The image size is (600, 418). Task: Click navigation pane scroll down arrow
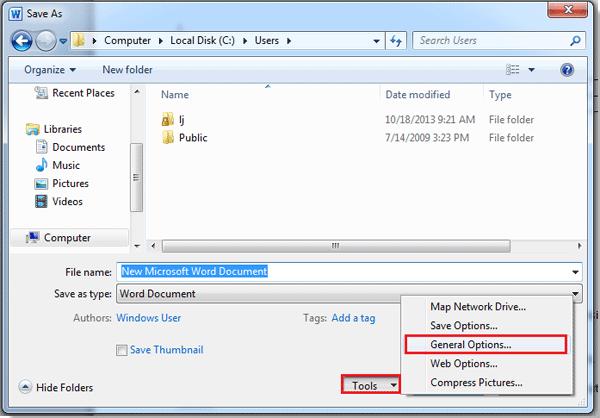[137, 246]
